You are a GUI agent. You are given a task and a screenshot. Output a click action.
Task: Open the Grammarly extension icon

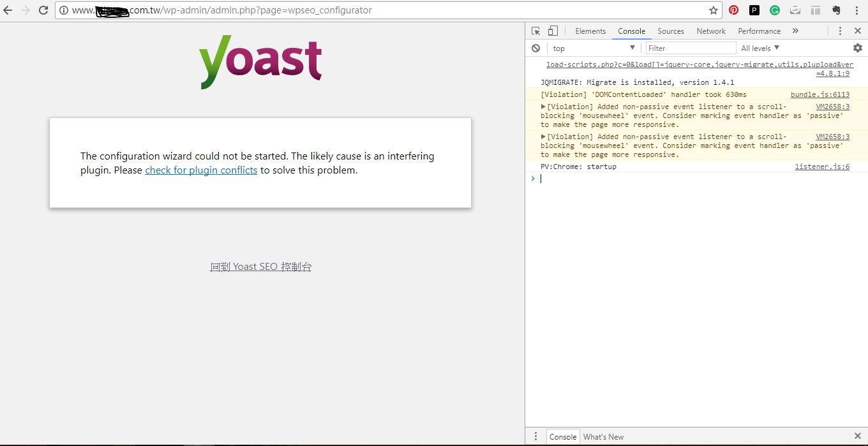[775, 10]
